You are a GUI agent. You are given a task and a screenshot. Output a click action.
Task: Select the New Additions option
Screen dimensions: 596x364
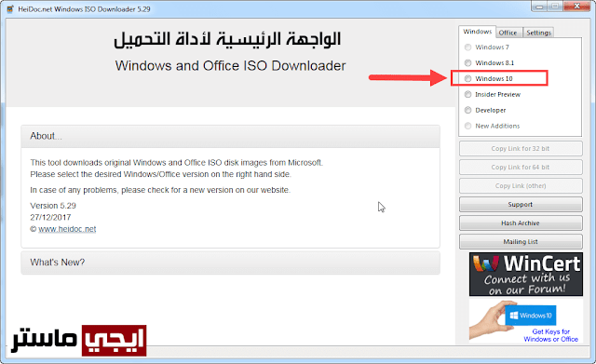point(467,126)
